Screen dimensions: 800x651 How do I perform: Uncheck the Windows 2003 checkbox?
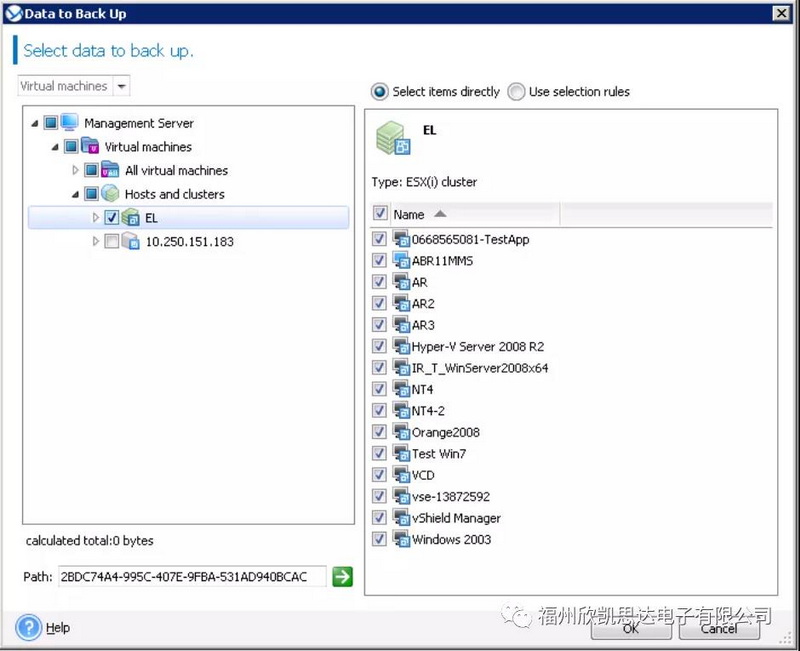tap(379, 540)
